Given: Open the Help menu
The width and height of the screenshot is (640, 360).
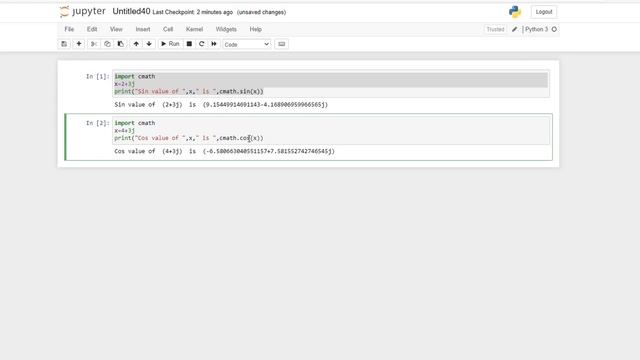Looking at the screenshot, I should click(x=256, y=29).
